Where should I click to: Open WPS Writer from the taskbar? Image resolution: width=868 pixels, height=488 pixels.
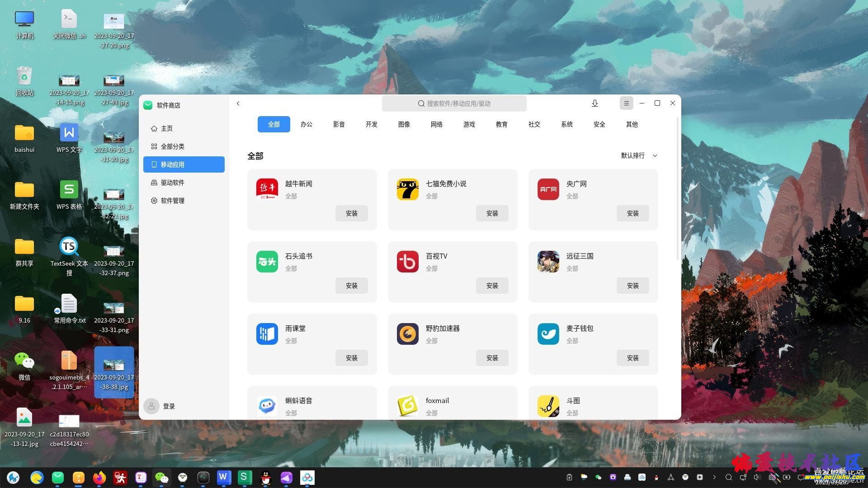tap(223, 478)
